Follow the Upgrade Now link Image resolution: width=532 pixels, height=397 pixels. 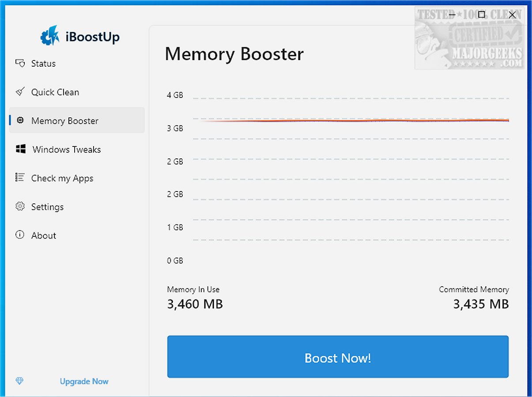click(x=84, y=382)
